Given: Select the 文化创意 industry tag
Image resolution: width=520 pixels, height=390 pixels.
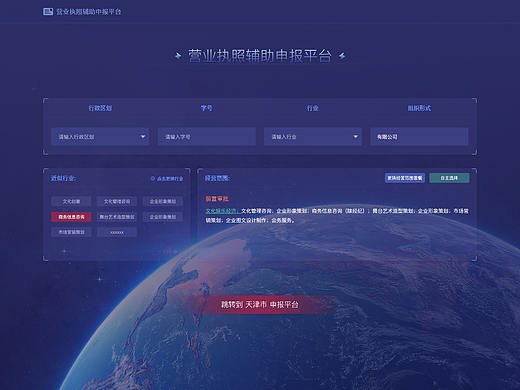Looking at the screenshot, I should tap(71, 201).
